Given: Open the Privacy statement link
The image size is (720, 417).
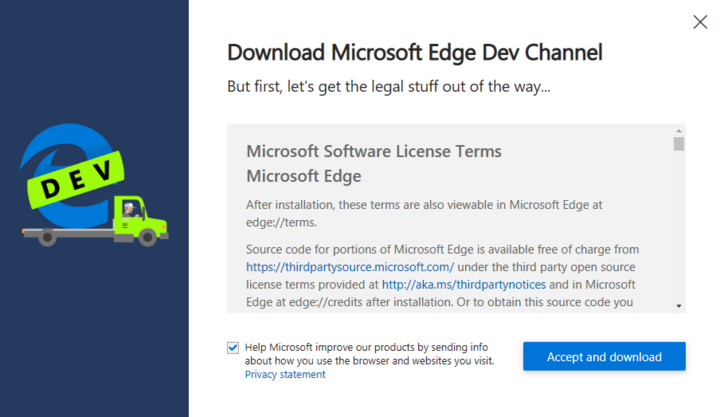Looking at the screenshot, I should pyautogui.click(x=285, y=374).
